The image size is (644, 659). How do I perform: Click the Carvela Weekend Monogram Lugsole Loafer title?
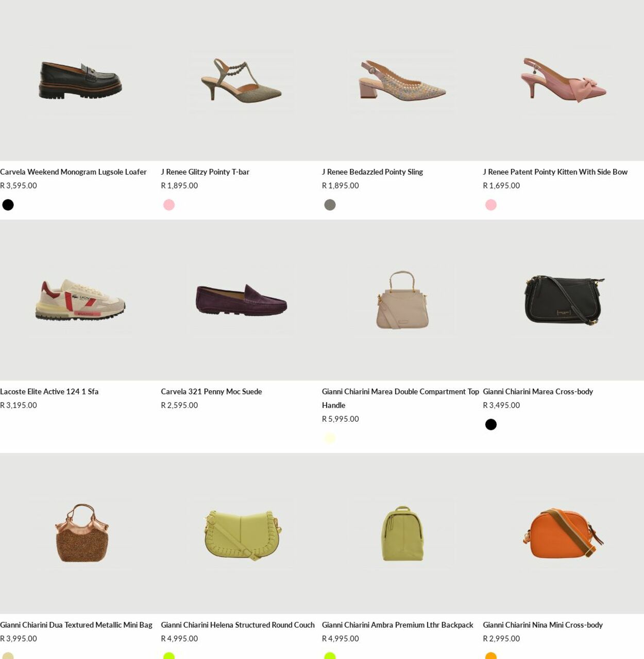click(73, 172)
